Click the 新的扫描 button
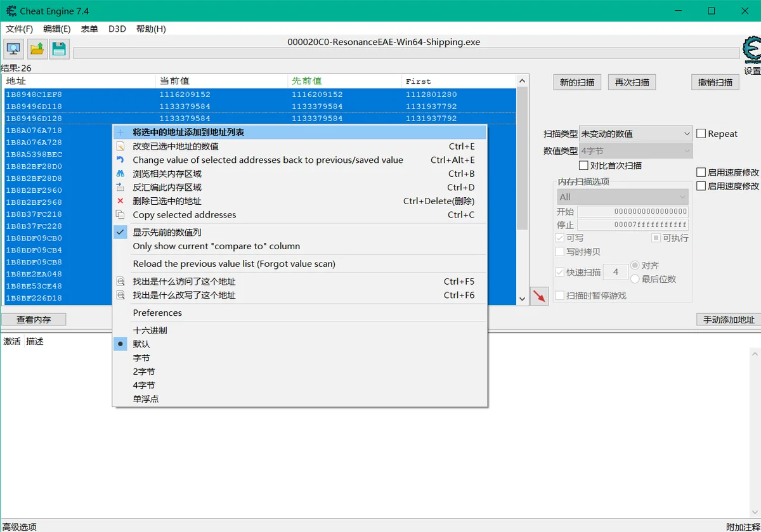The width and height of the screenshot is (761, 532). [x=577, y=82]
